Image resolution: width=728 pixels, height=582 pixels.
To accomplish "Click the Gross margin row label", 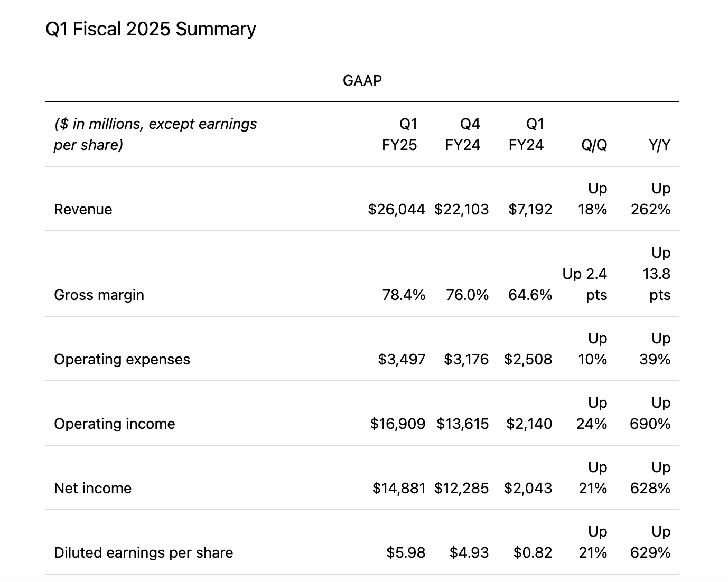I will (x=99, y=295).
